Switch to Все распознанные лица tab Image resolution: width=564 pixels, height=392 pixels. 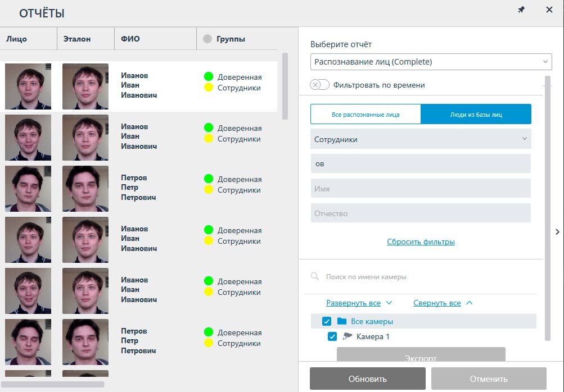pos(366,115)
